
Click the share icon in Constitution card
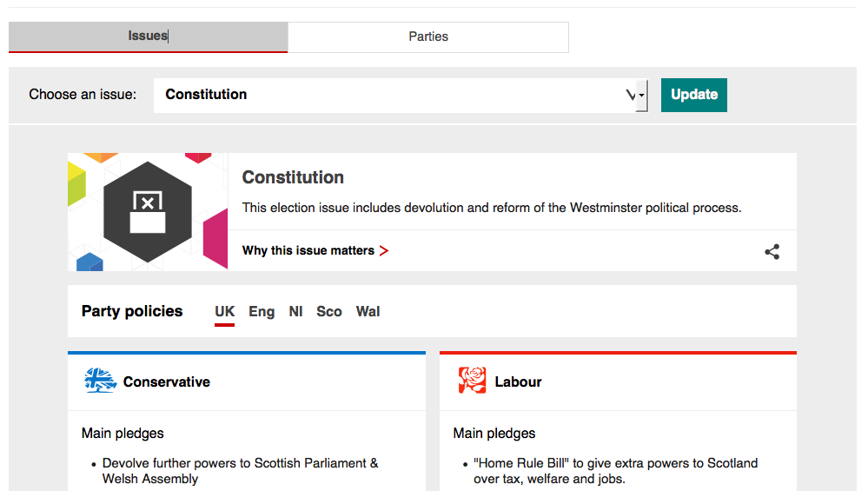point(772,252)
